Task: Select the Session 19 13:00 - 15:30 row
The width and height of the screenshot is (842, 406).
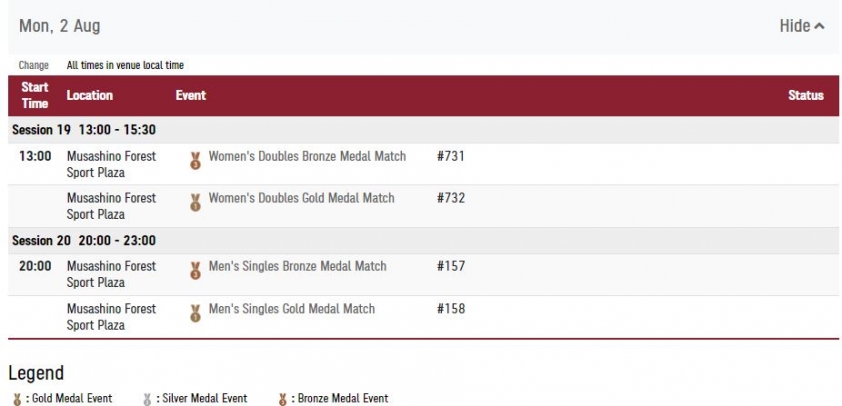Action: [423, 130]
